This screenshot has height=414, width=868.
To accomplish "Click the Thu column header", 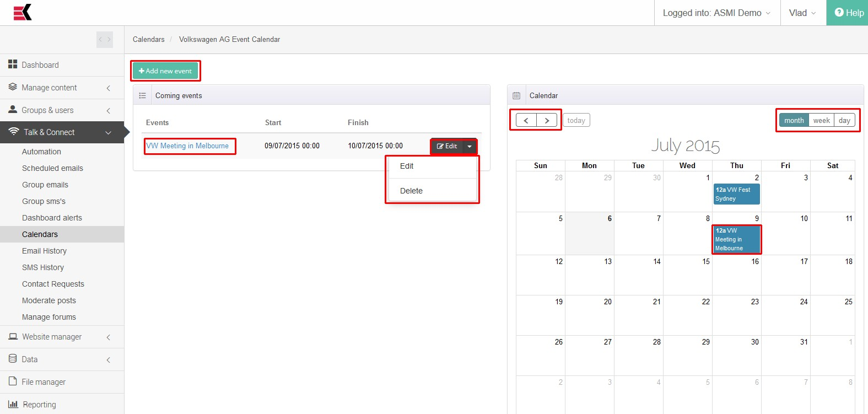I will tap(737, 165).
